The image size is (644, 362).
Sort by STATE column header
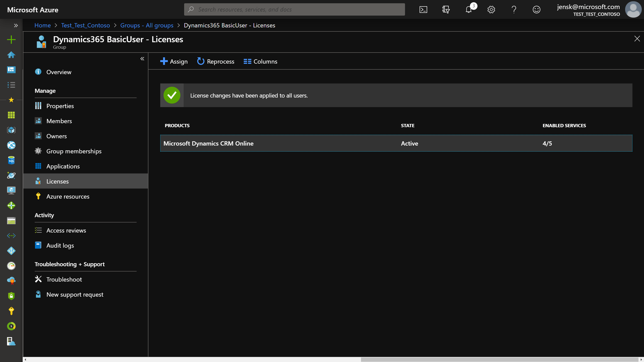(408, 125)
